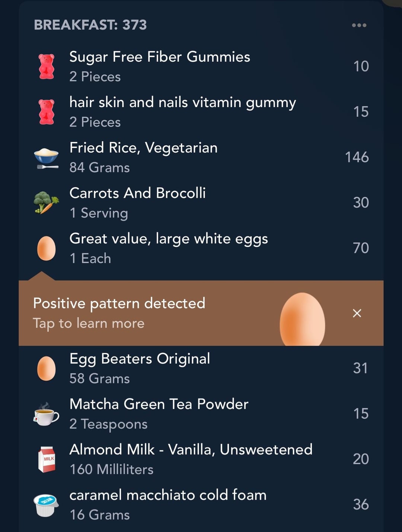Select the caramel macchiato cold foam entry

coord(201,504)
